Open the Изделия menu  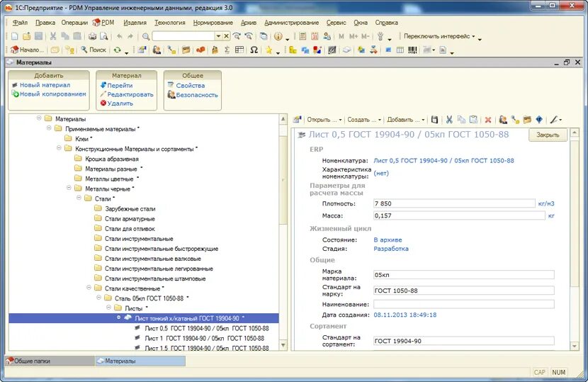pyautogui.click(x=135, y=23)
